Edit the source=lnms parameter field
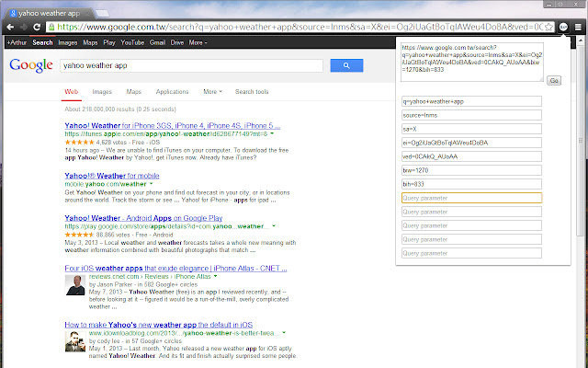The width and height of the screenshot is (588, 368). tap(471, 115)
